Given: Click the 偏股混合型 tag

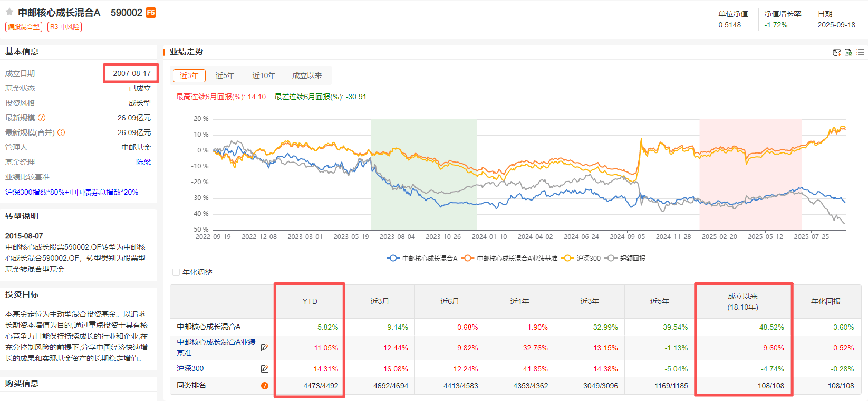Looking at the screenshot, I should coord(23,26).
